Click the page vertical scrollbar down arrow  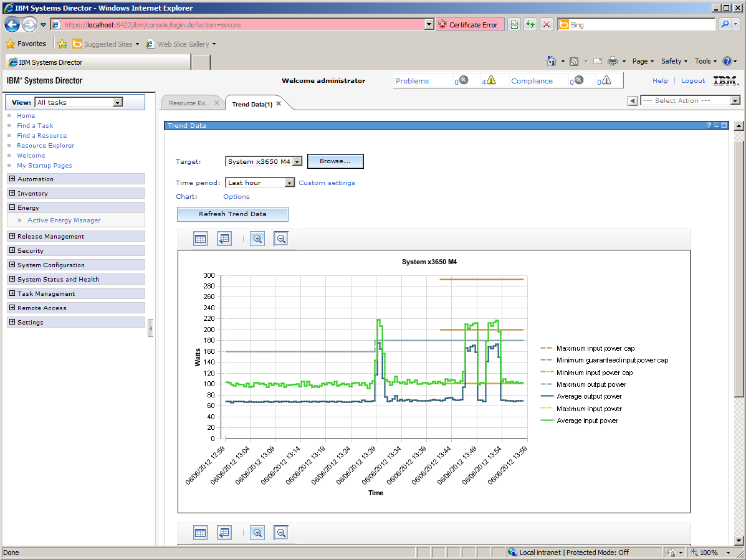coord(739,540)
